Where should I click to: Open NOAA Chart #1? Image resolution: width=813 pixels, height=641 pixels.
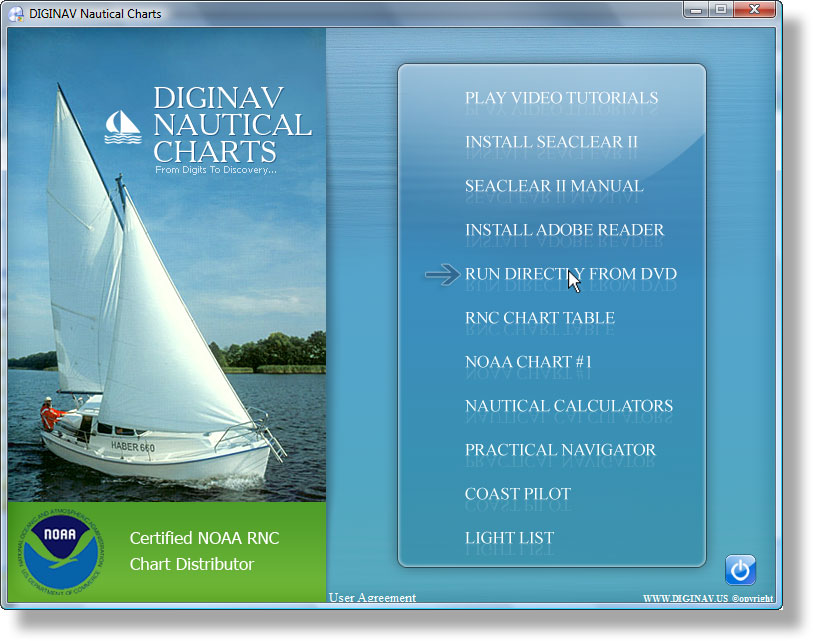click(x=528, y=361)
